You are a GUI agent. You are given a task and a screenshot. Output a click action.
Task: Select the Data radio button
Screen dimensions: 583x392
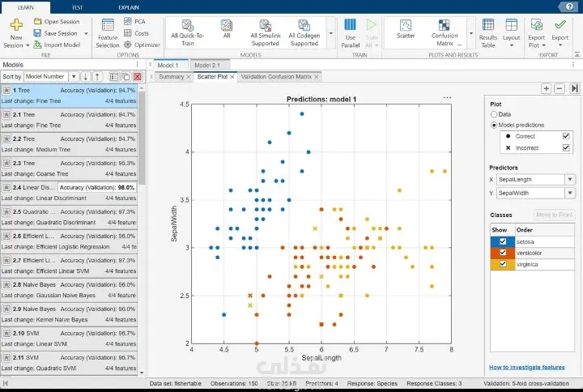click(494, 114)
